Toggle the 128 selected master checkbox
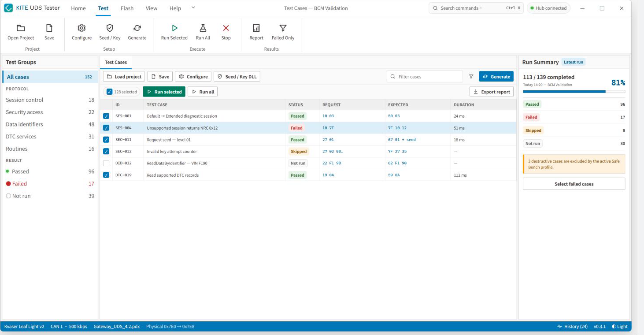Image resolution: width=644 pixels, height=335 pixels. point(110,92)
